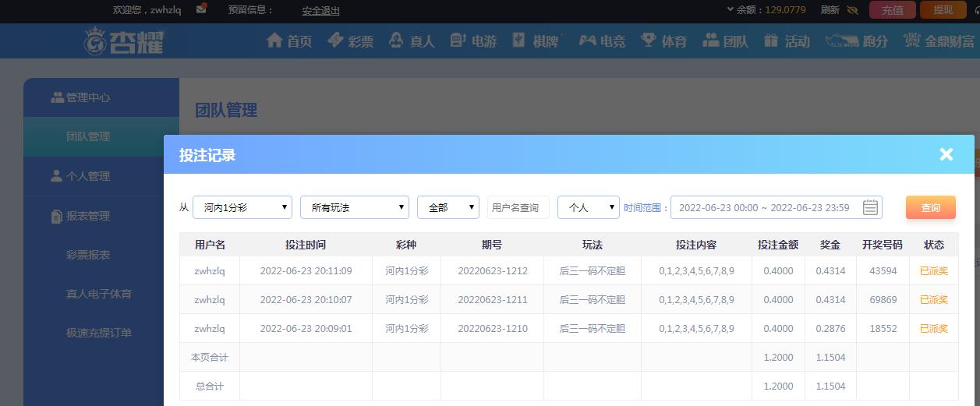Click the 投注时间 column header
980x406 pixels.
coord(306,245)
